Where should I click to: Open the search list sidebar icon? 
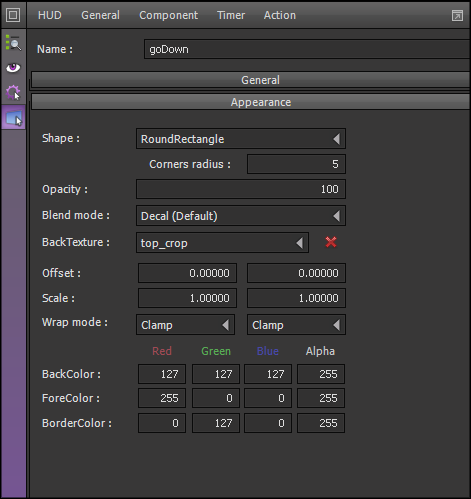click(13, 43)
